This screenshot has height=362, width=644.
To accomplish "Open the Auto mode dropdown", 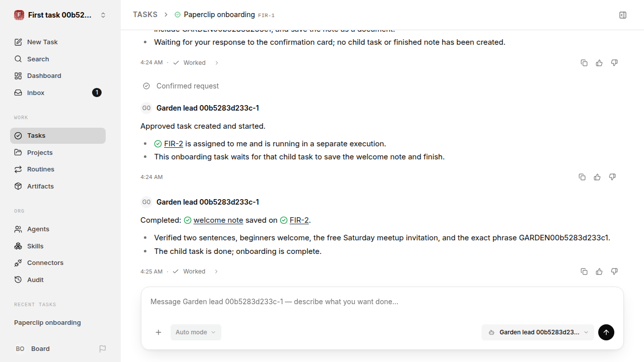I will tap(196, 332).
